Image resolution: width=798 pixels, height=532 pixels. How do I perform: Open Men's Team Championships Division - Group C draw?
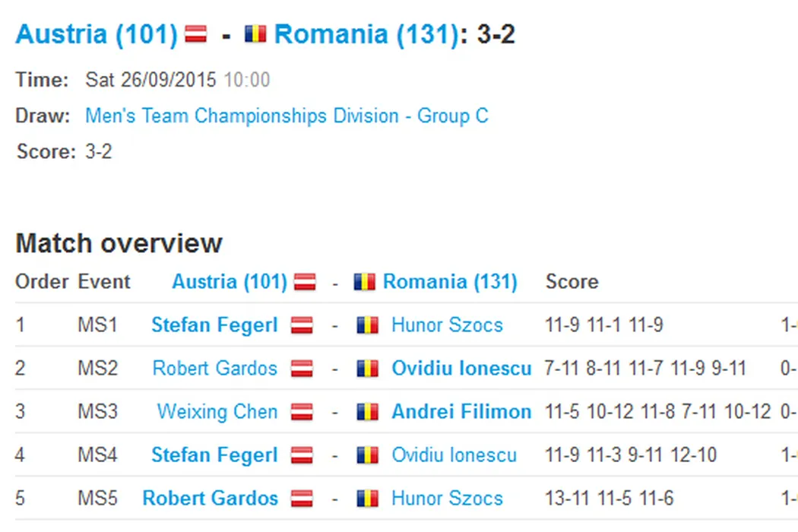[287, 116]
